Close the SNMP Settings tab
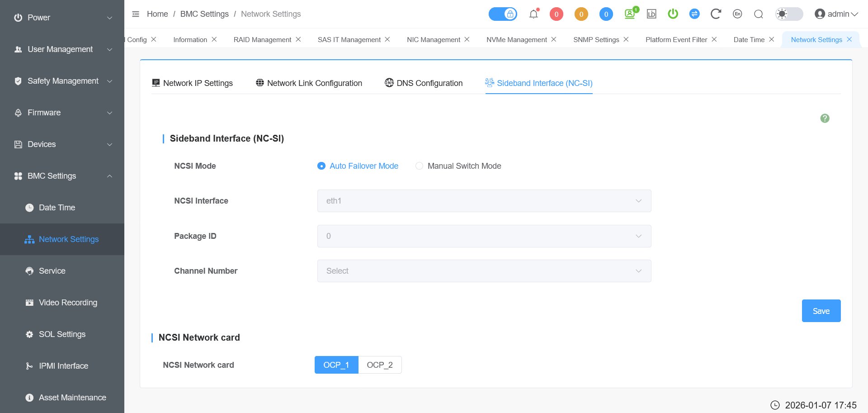The image size is (868, 413). point(626,39)
